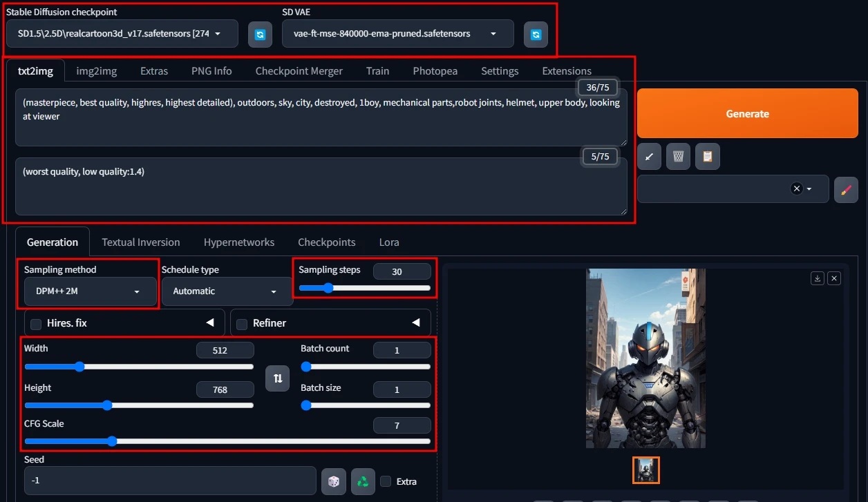Viewport: 868px width, 502px height.
Task: Click the Width value field showing 512
Action: [x=225, y=350]
